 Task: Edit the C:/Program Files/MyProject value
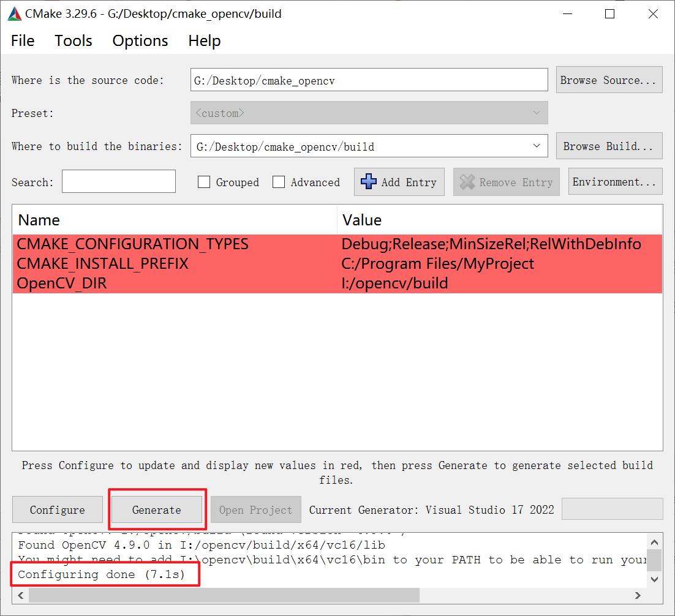click(437, 263)
